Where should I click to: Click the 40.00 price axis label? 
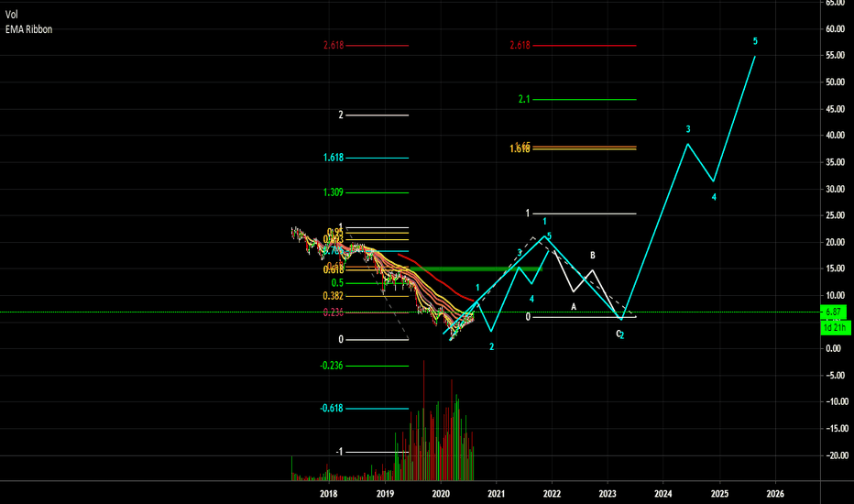point(835,135)
